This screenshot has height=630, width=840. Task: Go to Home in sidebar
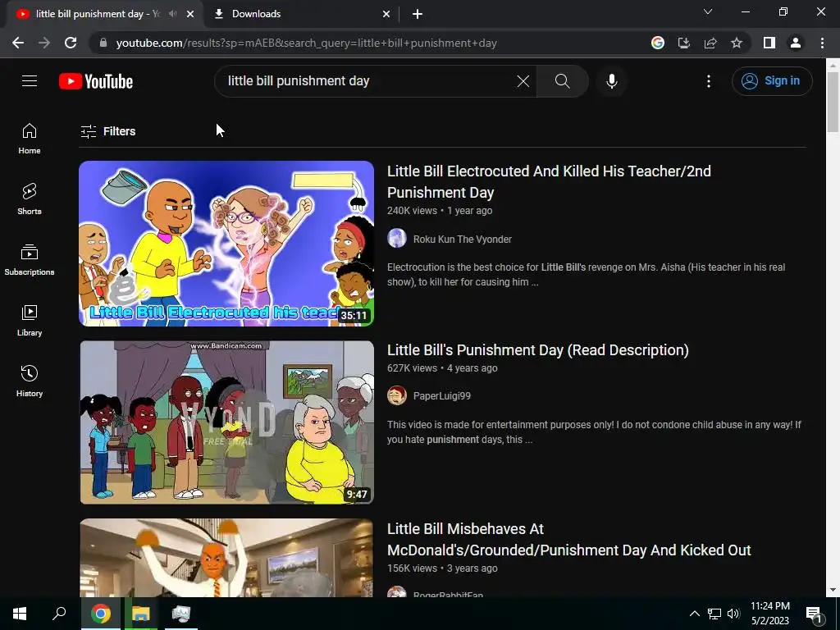(30, 139)
